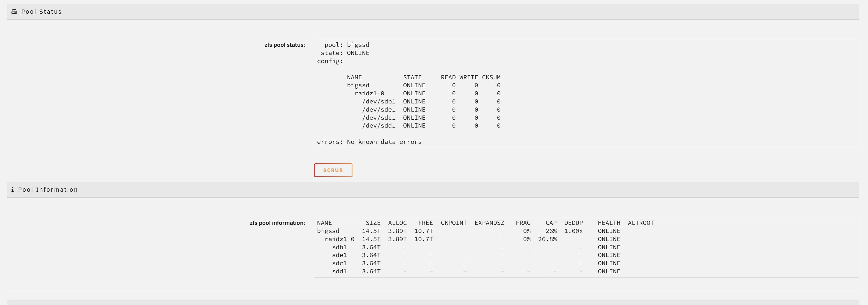Click the /dev/sde1 device row
Image resolution: width=868 pixels, height=305 pixels.
click(x=379, y=110)
